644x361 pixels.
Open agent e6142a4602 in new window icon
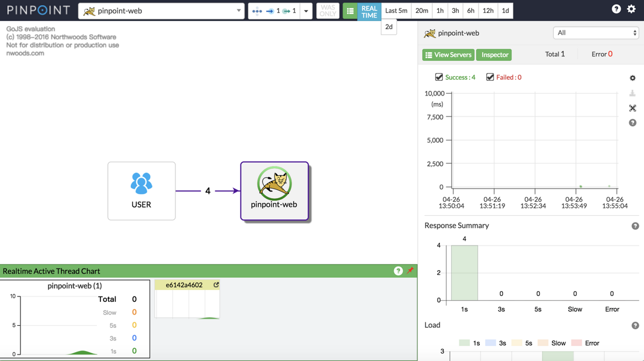[216, 285]
